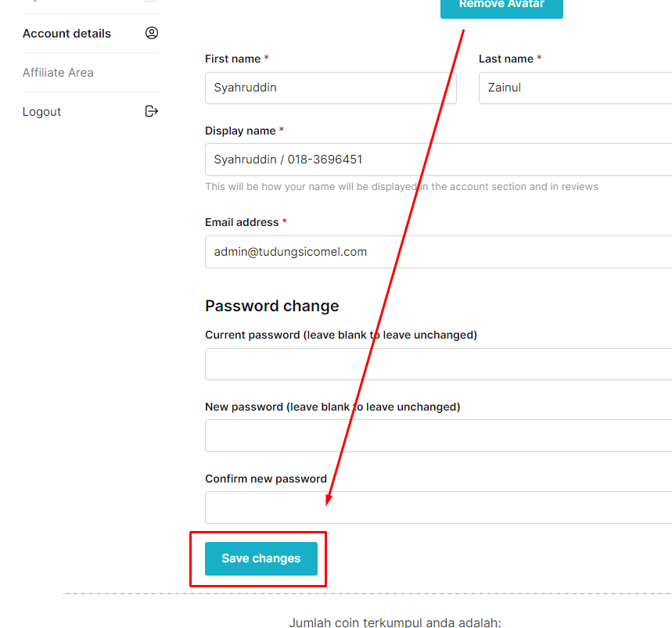672x628 pixels.
Task: Click into the Display name input field
Action: coord(438,160)
